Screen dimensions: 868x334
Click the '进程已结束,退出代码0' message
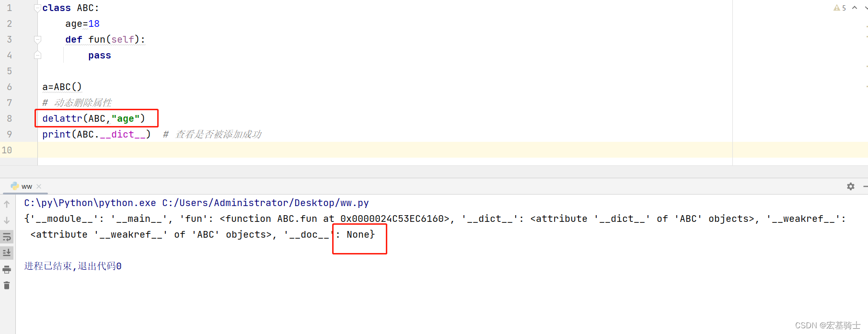pos(73,266)
